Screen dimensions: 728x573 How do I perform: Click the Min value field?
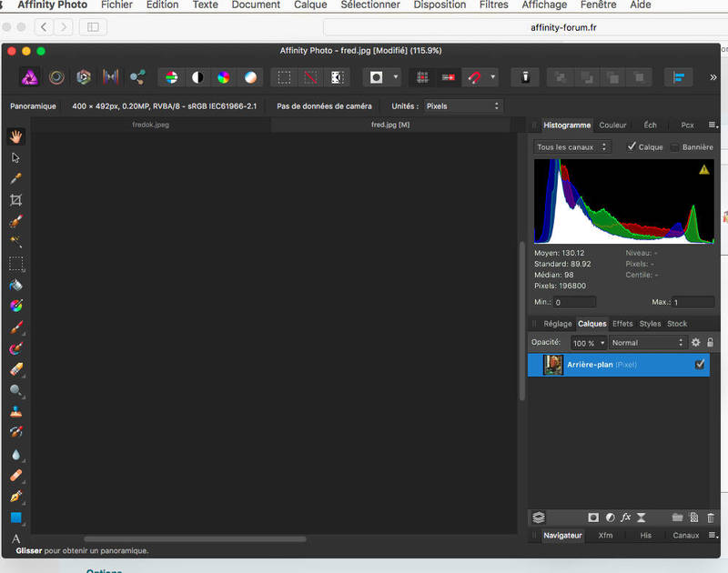pyautogui.click(x=574, y=302)
